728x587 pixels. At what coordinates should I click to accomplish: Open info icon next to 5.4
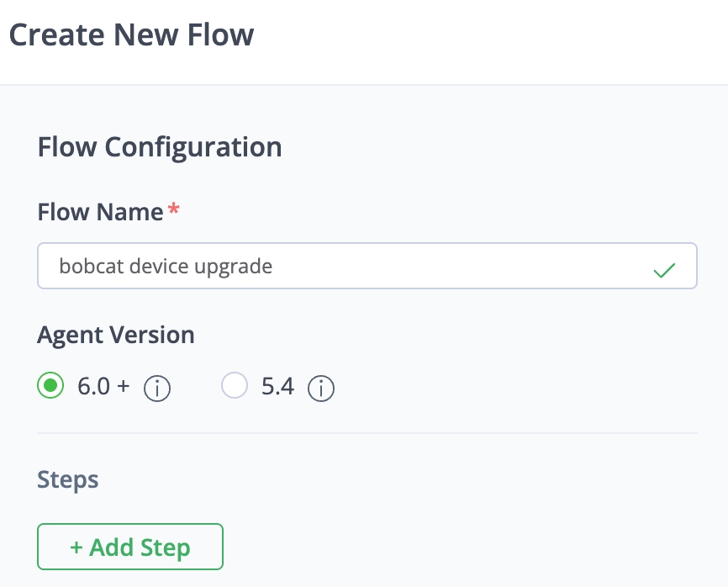click(x=321, y=389)
